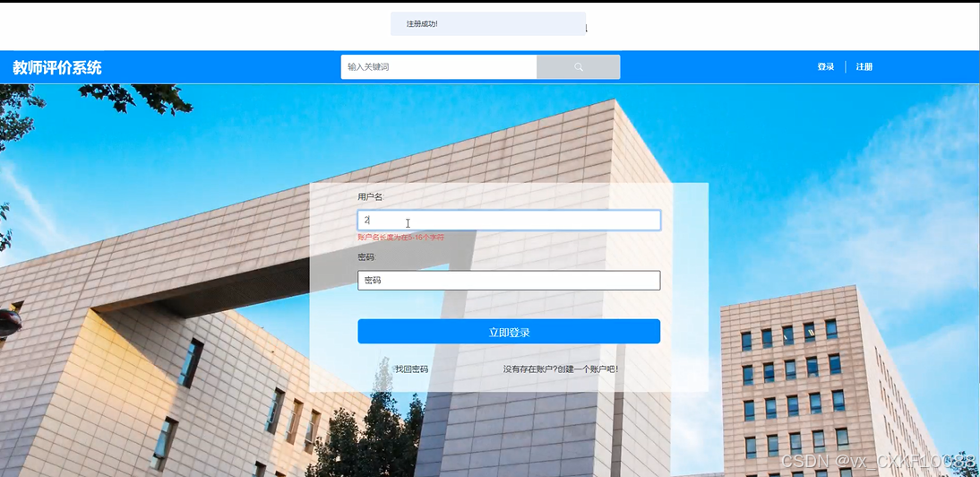Click the 注册成功! notification message

488,23
